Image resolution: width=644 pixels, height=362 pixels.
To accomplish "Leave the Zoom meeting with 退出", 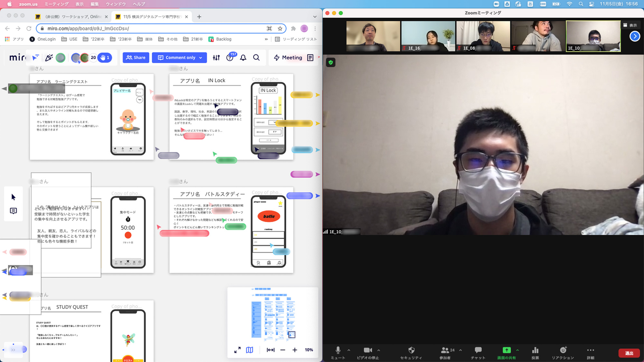I will pos(629,353).
